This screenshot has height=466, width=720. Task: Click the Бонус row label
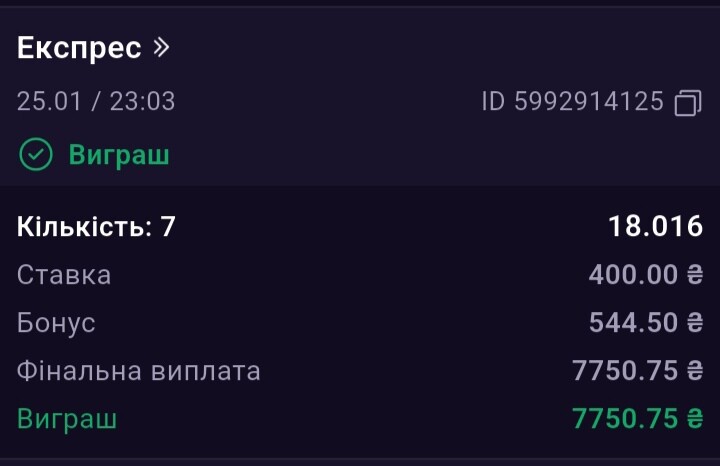tap(56, 323)
